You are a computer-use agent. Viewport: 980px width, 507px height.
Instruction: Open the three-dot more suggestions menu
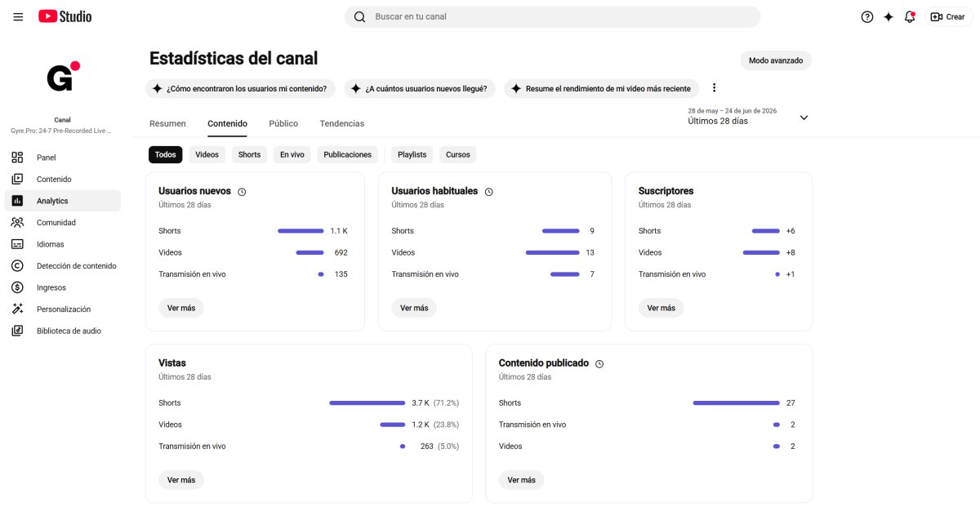click(714, 88)
